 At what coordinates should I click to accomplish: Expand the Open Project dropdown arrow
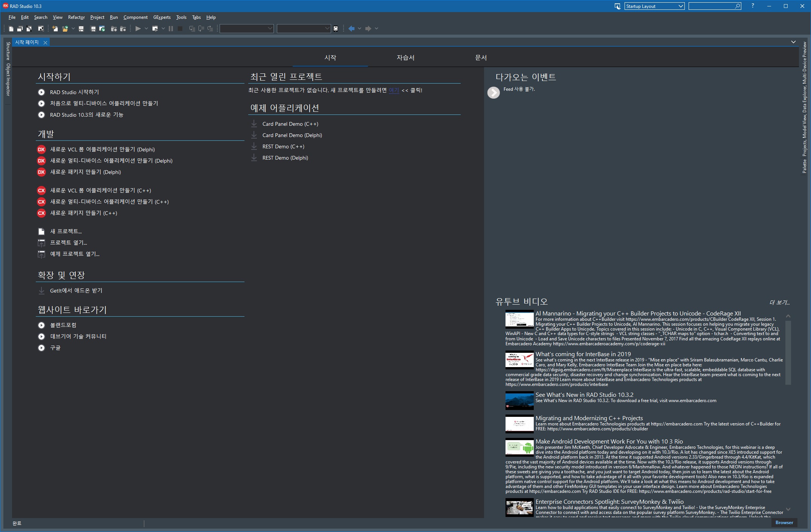pyautogui.click(x=73, y=29)
